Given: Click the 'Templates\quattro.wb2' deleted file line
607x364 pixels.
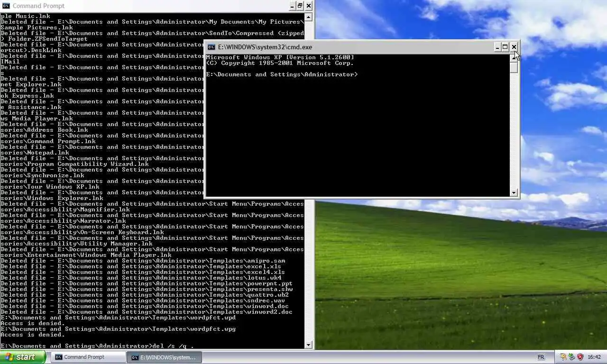Looking at the screenshot, I should (144, 295).
